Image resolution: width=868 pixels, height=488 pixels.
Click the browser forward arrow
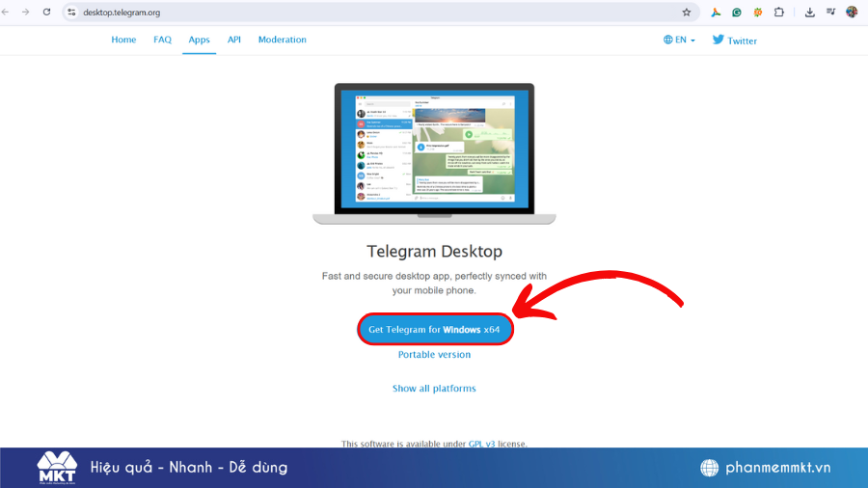tap(25, 13)
